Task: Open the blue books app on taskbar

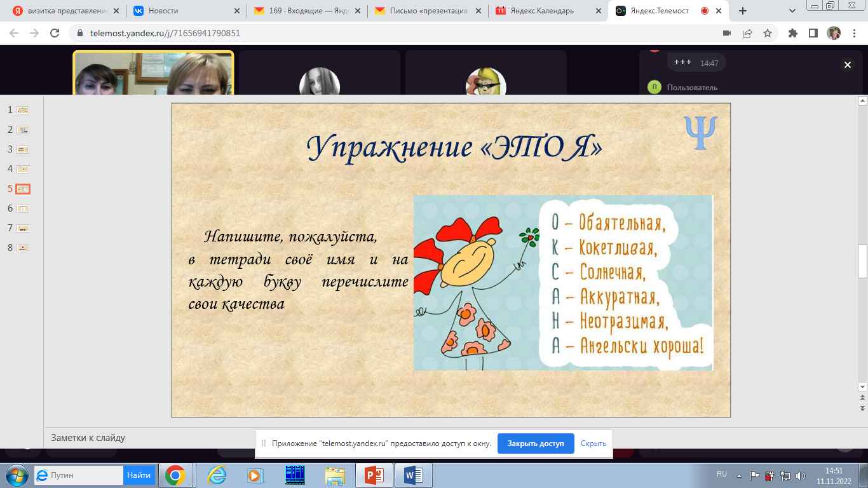Action: [295, 475]
